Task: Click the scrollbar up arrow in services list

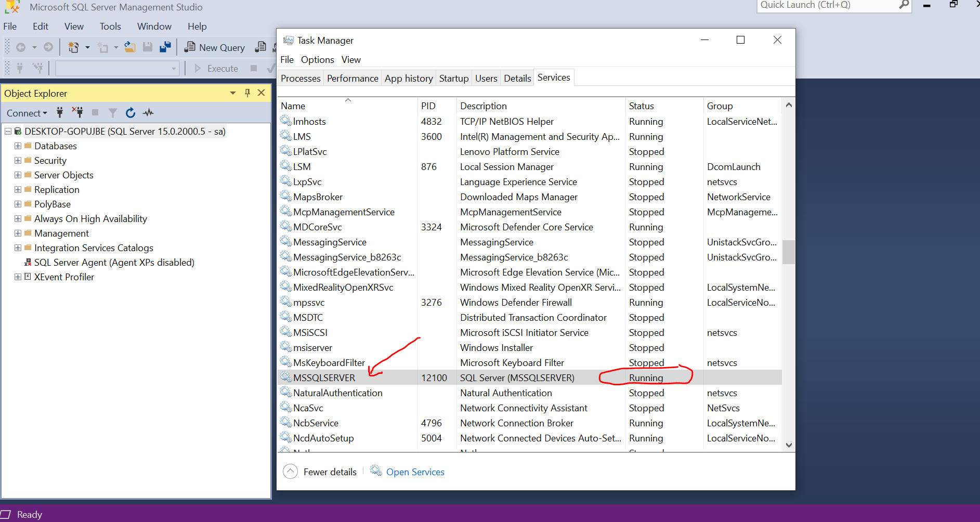Action: [789, 105]
